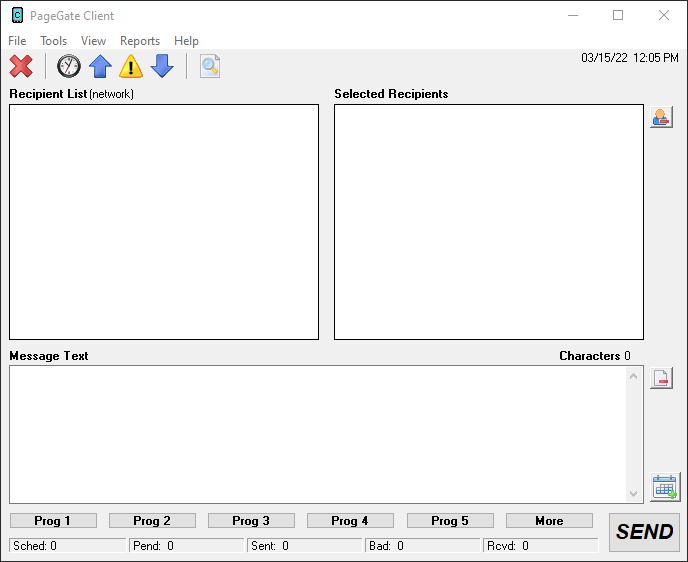688x562 pixels.
Task: Open the File menu
Action: click(x=17, y=41)
